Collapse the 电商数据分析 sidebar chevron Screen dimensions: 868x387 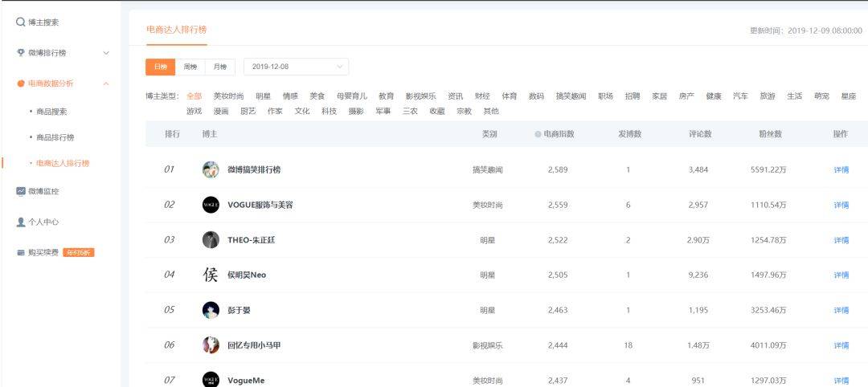click(x=106, y=84)
